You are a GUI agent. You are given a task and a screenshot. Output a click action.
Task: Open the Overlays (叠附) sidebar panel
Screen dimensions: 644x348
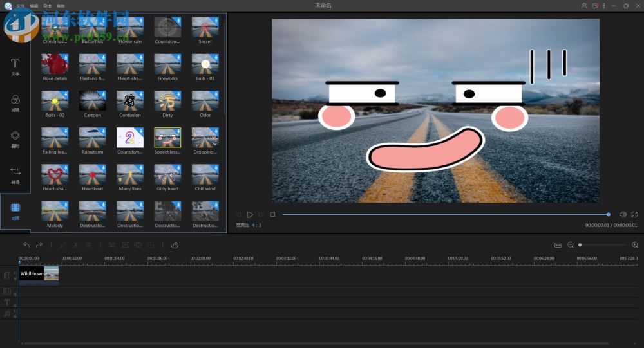[15, 139]
